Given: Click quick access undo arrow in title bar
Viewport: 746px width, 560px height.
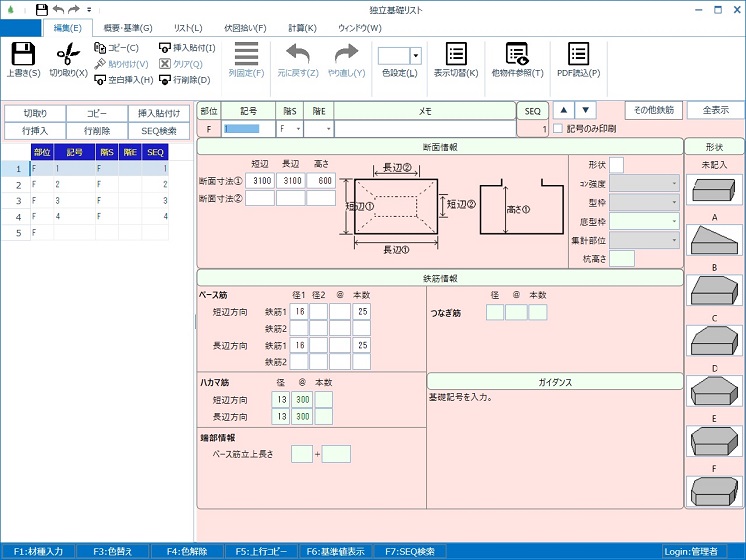Looking at the screenshot, I should 58,9.
